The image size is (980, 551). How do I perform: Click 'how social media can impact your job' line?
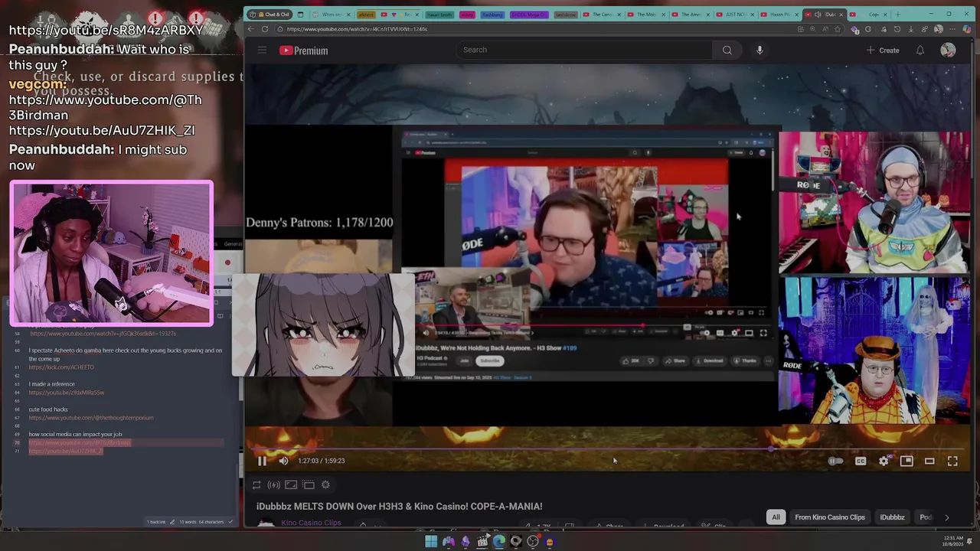pos(75,435)
